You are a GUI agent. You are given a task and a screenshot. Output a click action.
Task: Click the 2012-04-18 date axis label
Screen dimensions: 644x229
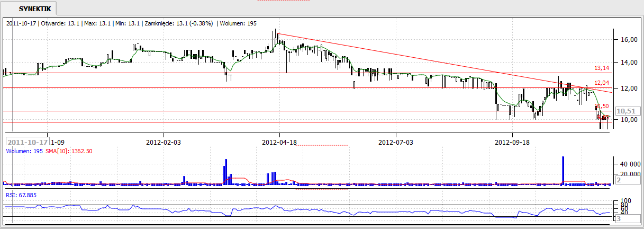point(279,142)
